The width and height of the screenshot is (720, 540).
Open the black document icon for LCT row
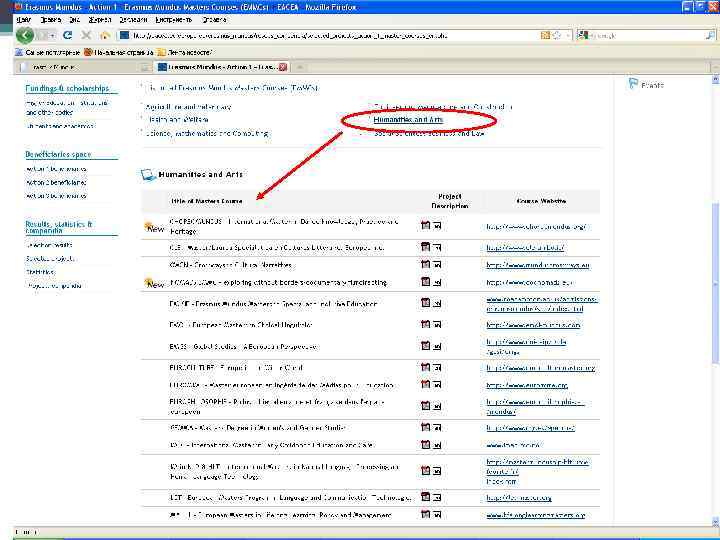[x=437, y=497]
